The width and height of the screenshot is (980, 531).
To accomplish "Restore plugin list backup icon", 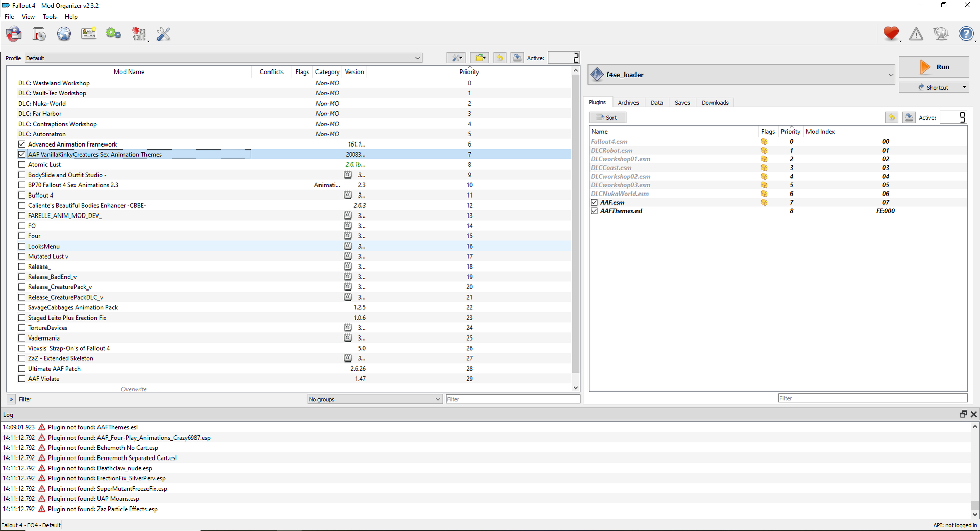I will (892, 117).
